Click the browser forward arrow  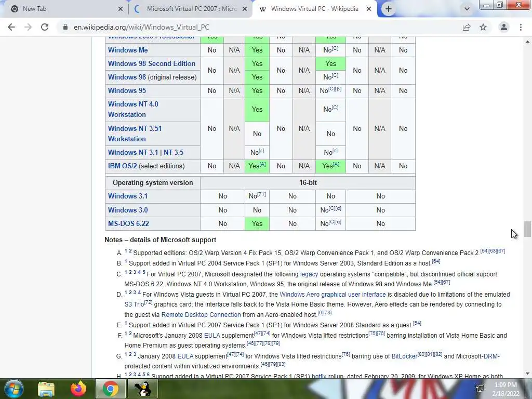(x=28, y=27)
